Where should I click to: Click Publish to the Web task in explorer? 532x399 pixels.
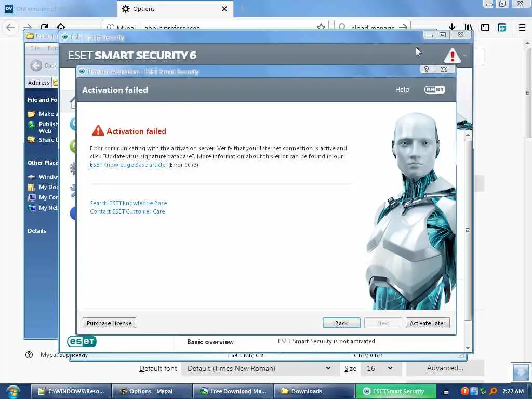coord(43,127)
